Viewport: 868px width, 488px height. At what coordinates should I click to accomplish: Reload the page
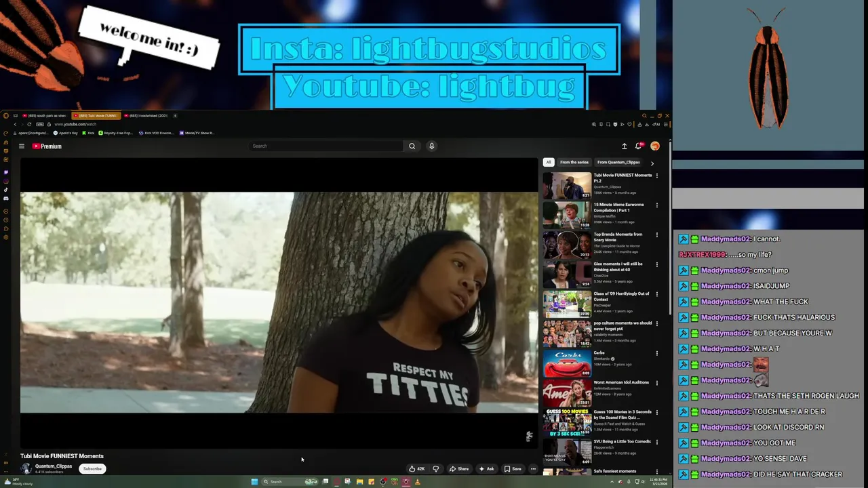[x=29, y=124]
